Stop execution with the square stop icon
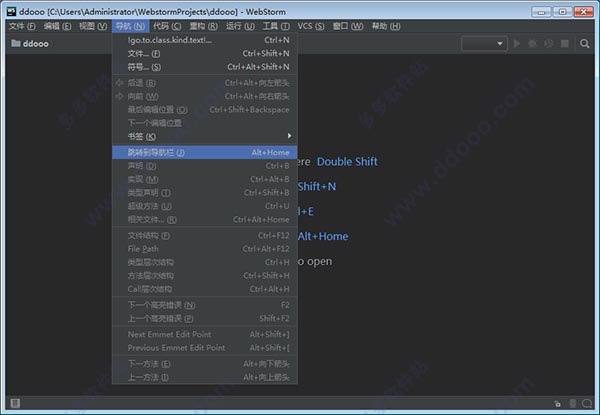This screenshot has width=600, height=415. click(564, 44)
